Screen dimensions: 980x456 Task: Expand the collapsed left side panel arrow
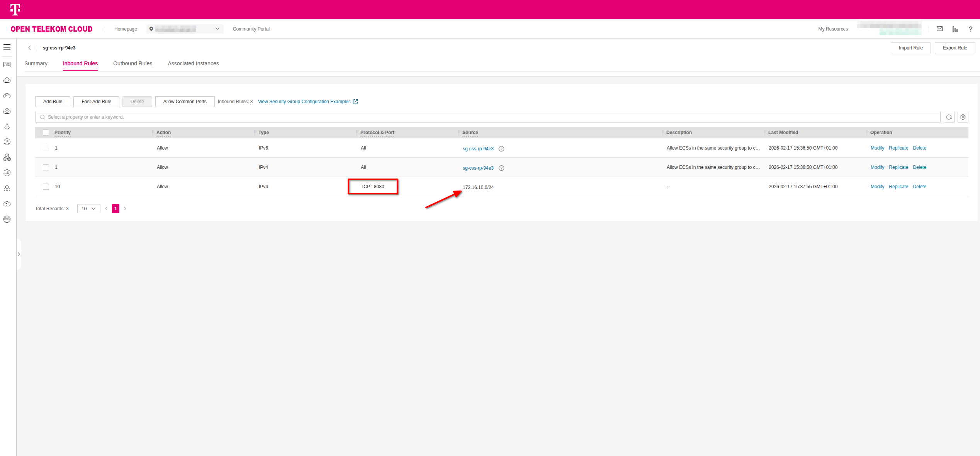point(19,254)
